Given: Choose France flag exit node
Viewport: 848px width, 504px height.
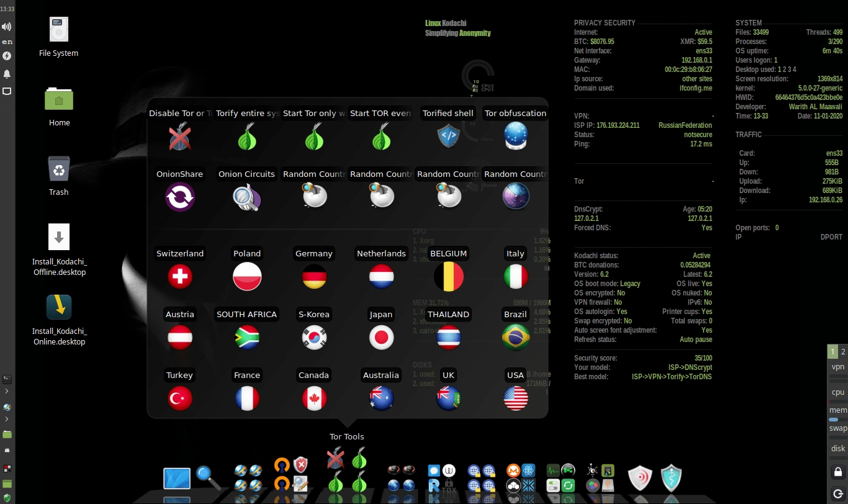Looking at the screenshot, I should tap(247, 398).
